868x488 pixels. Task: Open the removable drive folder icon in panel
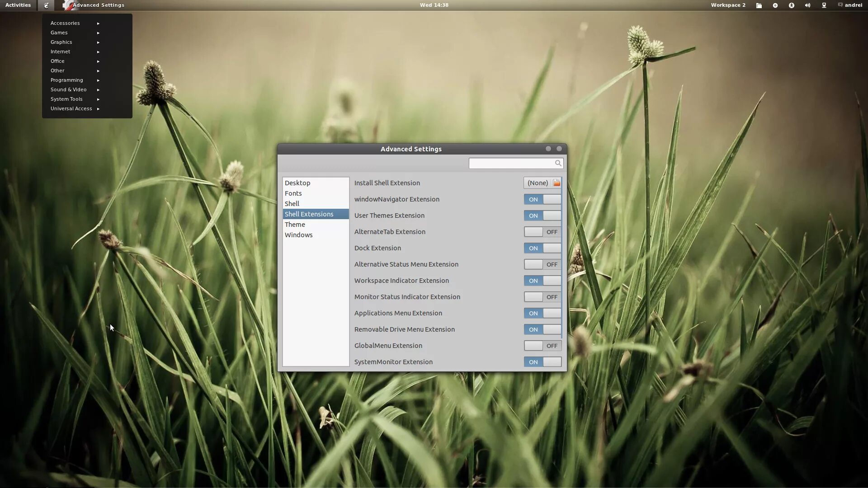pos(759,5)
